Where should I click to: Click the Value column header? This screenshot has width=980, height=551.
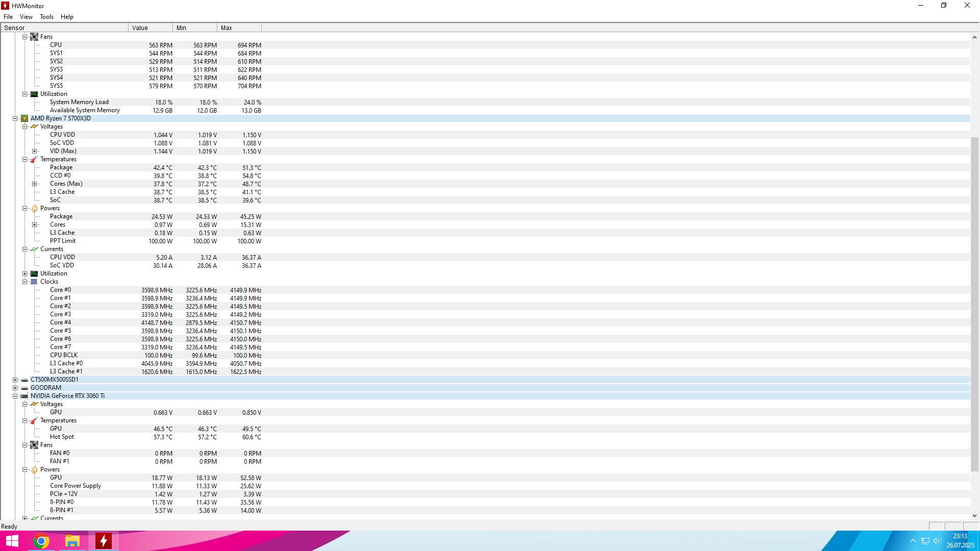(150, 28)
